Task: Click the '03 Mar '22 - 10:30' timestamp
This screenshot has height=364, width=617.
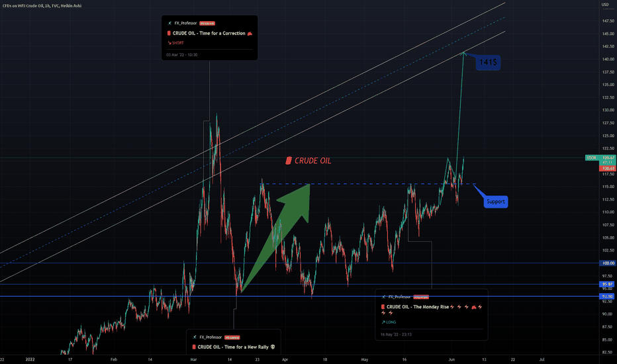Action: [x=182, y=55]
